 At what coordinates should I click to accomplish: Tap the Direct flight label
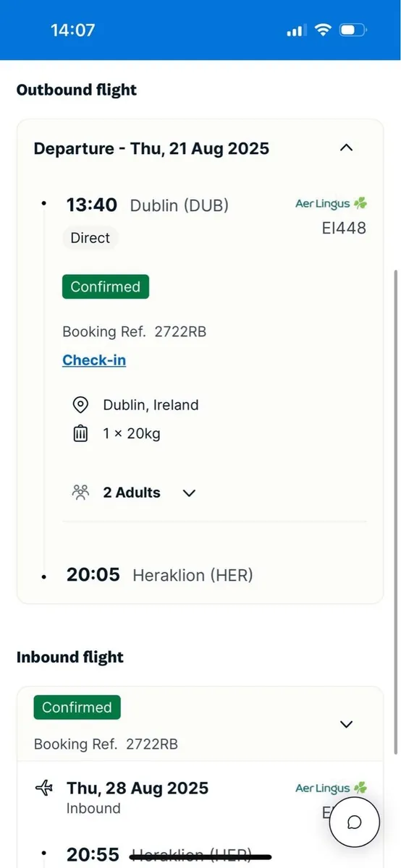(90, 238)
